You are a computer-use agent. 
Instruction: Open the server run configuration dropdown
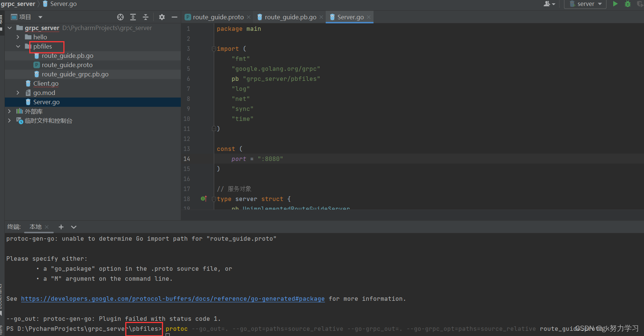585,4
